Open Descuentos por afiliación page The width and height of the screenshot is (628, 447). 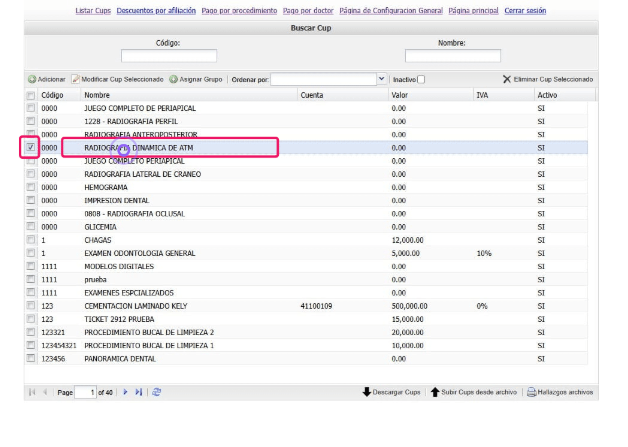[x=155, y=9]
